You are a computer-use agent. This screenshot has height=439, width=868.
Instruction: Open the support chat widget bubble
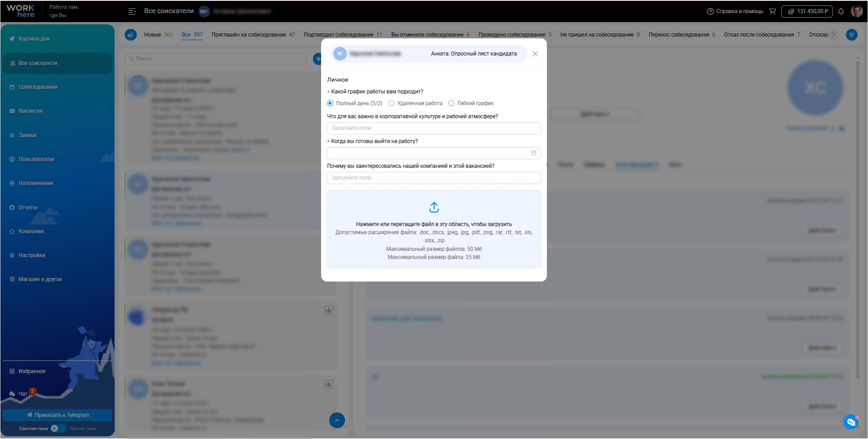click(x=851, y=422)
